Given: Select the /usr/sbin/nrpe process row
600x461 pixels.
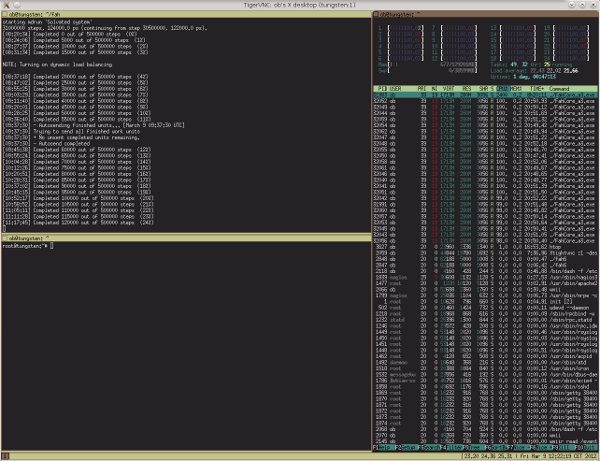Looking at the screenshot, I should (x=485, y=296).
